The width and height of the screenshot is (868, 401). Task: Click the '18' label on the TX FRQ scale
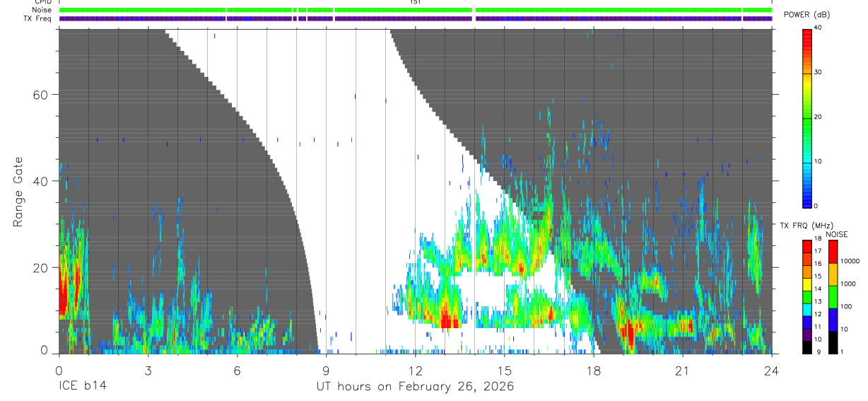[x=818, y=239]
